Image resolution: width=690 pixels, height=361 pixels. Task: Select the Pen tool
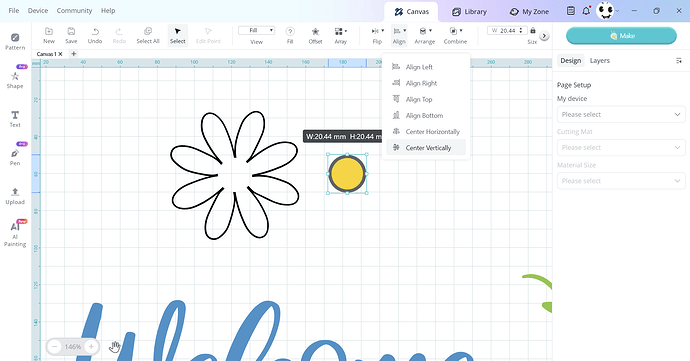tap(15, 157)
